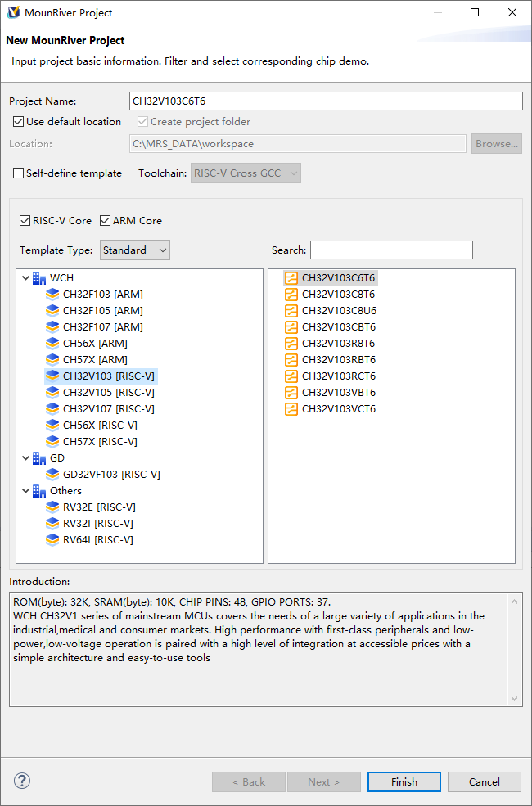Close the MounRiver Project window
532x806 pixels.
[x=512, y=12]
